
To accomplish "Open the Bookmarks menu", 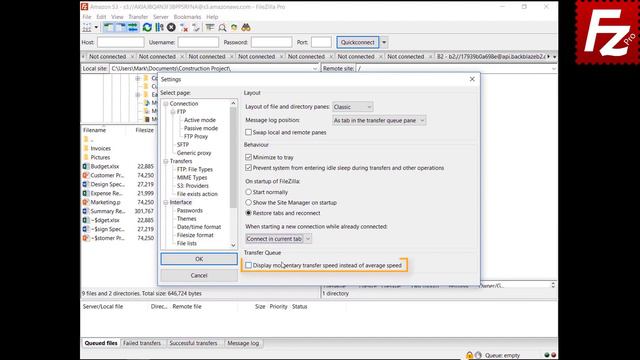I will click(187, 17).
